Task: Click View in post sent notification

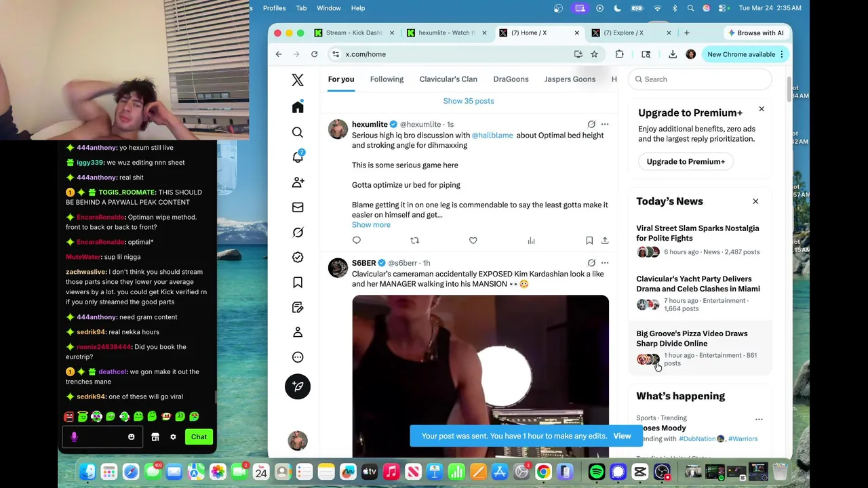Action: [x=622, y=436]
